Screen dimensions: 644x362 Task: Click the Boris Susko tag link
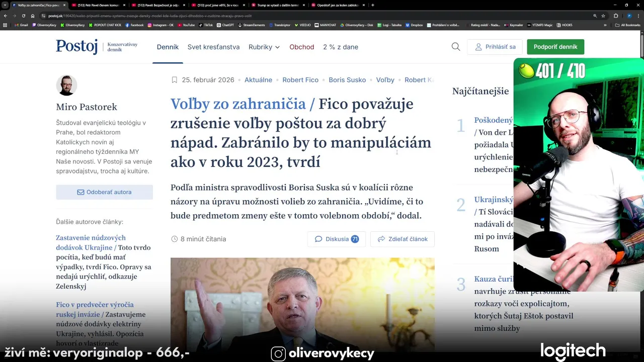(347, 80)
